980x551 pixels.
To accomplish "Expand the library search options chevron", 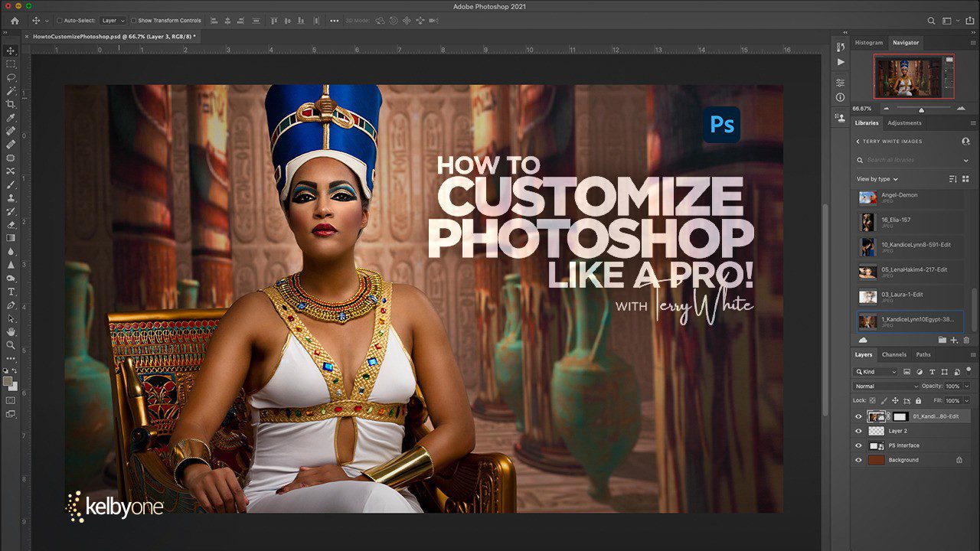I will 966,160.
